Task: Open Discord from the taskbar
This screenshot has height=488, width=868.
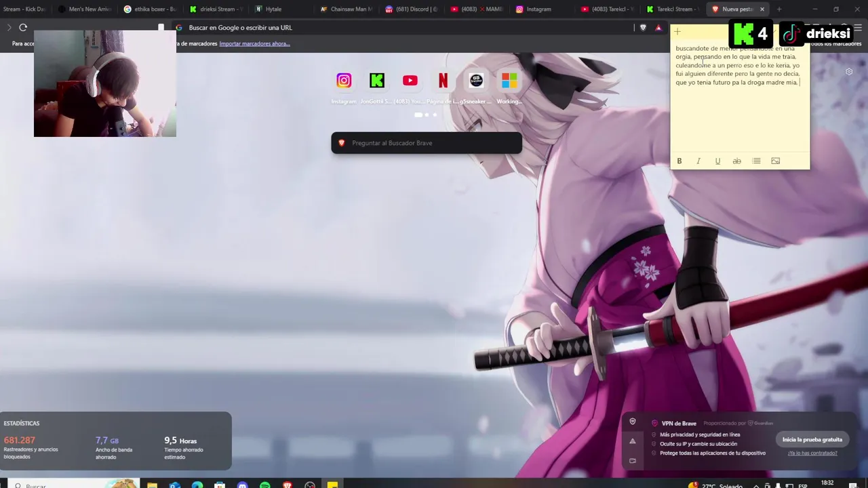Action: pos(243,485)
